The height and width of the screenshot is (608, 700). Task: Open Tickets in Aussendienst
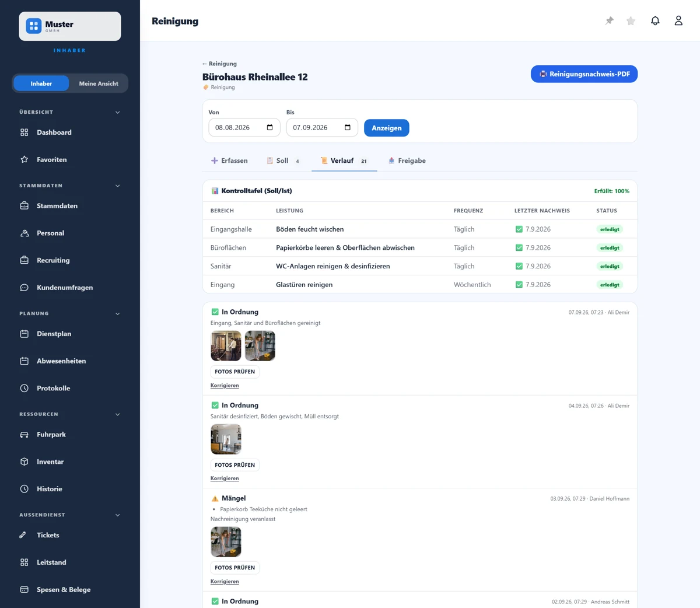pos(70,535)
